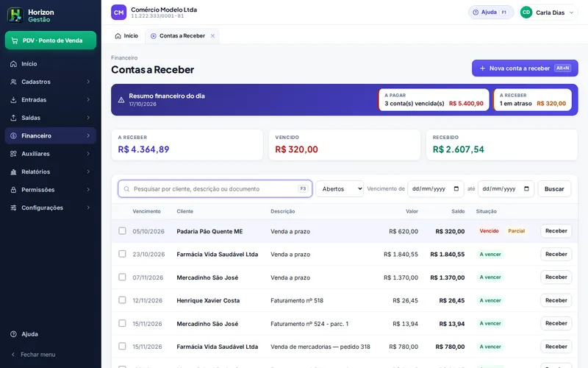The image size is (588, 368).
Task: Click the home icon in the Início tab
Action: [x=118, y=36]
